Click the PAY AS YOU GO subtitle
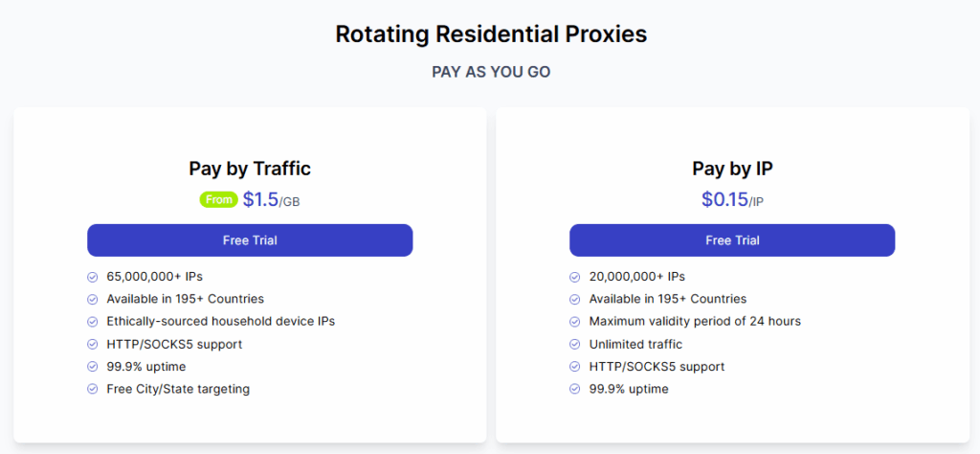 click(491, 72)
